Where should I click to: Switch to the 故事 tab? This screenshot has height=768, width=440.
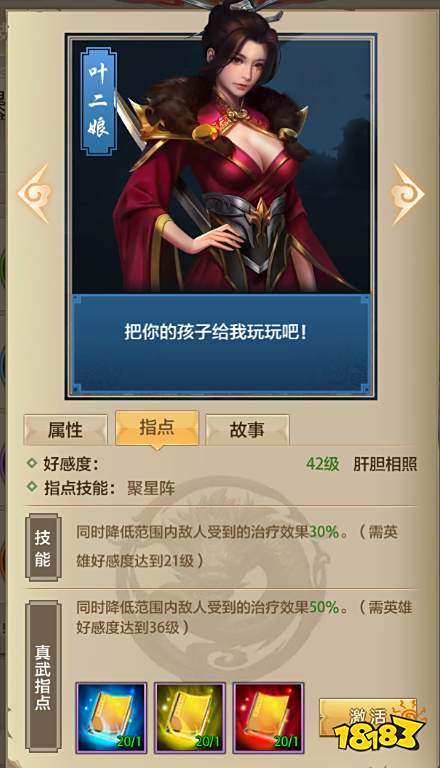(247, 430)
